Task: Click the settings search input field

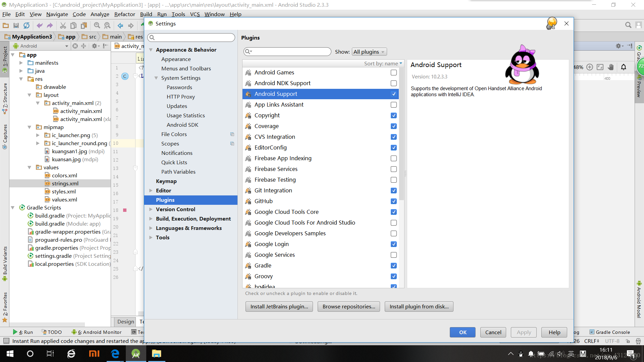Action: 192,38
